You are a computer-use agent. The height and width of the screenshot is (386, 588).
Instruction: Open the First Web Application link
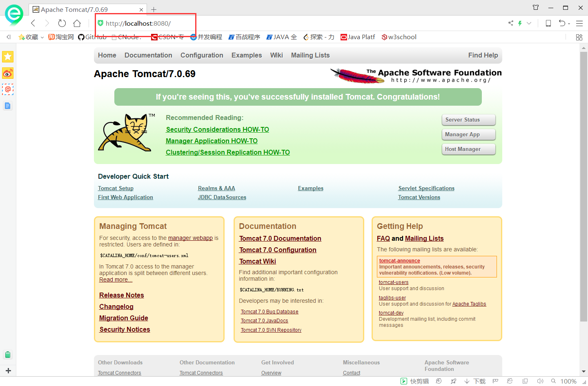[x=125, y=197]
